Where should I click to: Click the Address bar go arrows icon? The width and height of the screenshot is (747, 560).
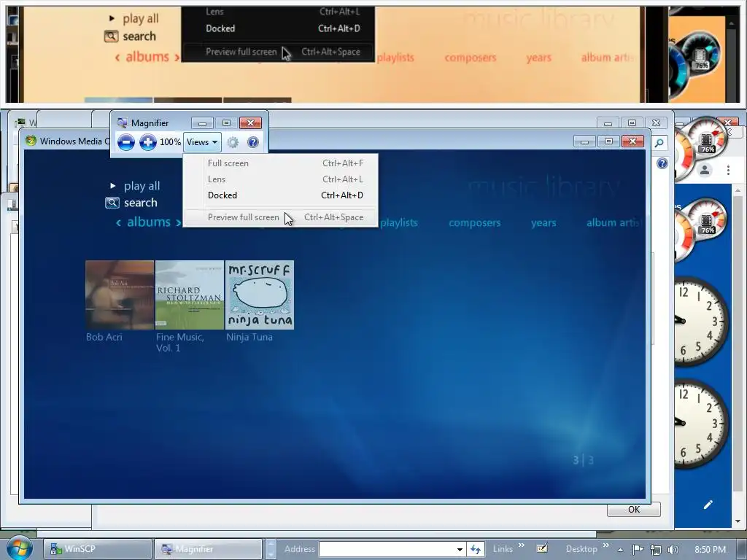476,549
